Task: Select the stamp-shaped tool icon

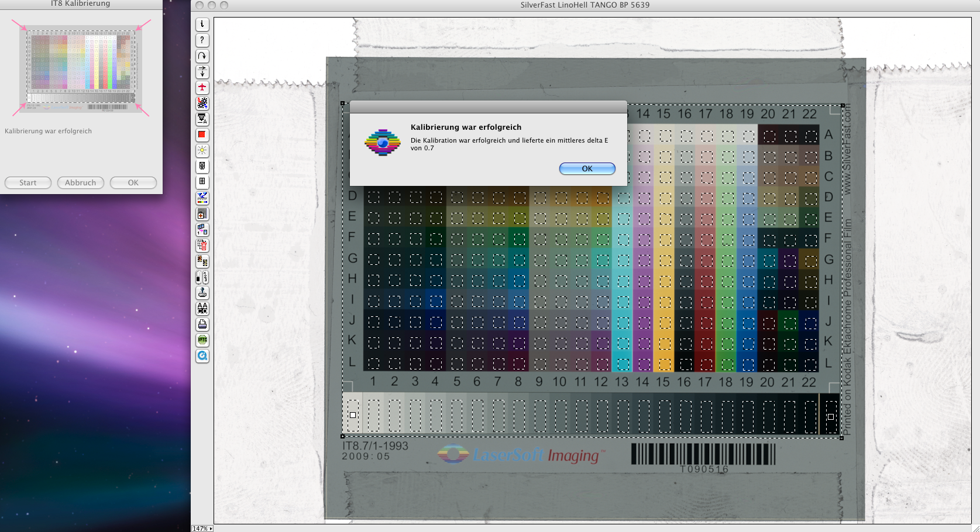Action: (x=202, y=293)
